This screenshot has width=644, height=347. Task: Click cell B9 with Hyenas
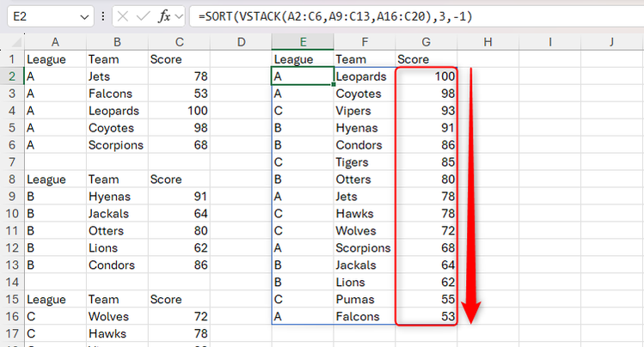coord(117,197)
